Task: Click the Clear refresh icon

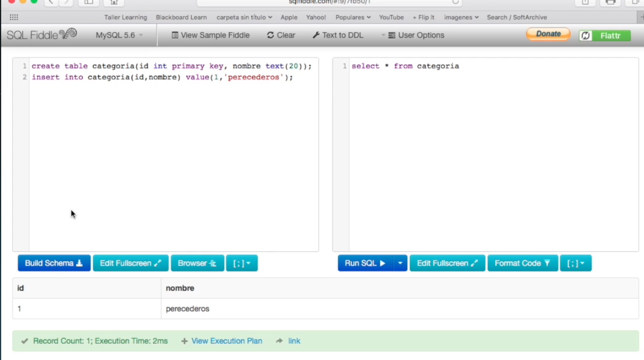Action: [x=270, y=35]
